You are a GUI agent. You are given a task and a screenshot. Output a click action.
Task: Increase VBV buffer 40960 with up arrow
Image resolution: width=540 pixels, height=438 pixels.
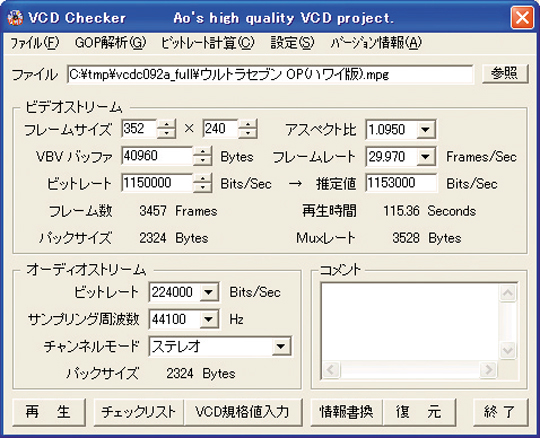pyautogui.click(x=202, y=152)
